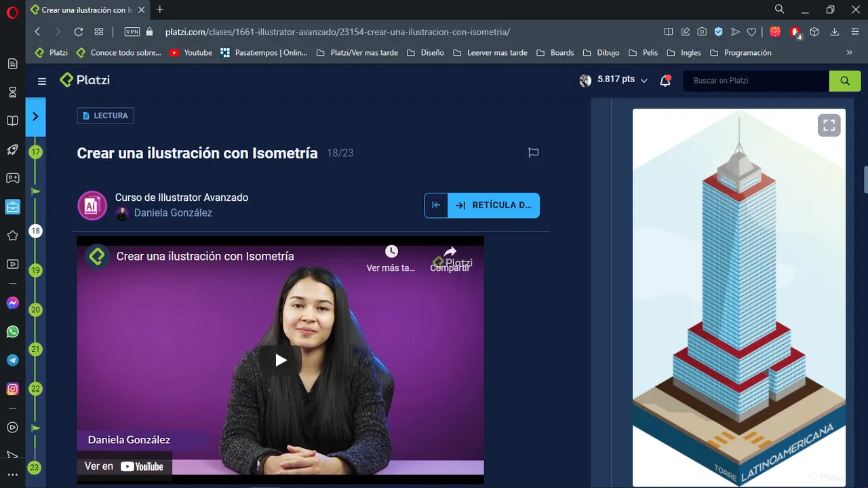Open the open-book sidebar icon
Screen dimensions: 868x488
point(12,121)
